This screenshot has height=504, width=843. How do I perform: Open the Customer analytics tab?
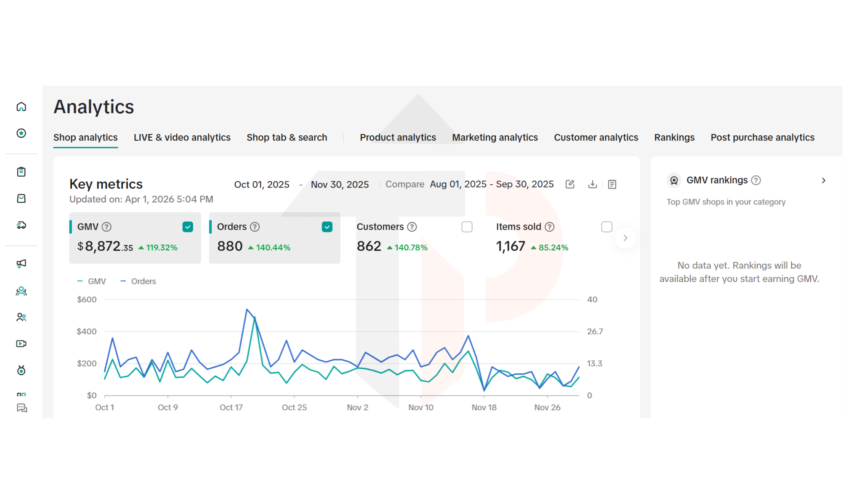coord(596,138)
